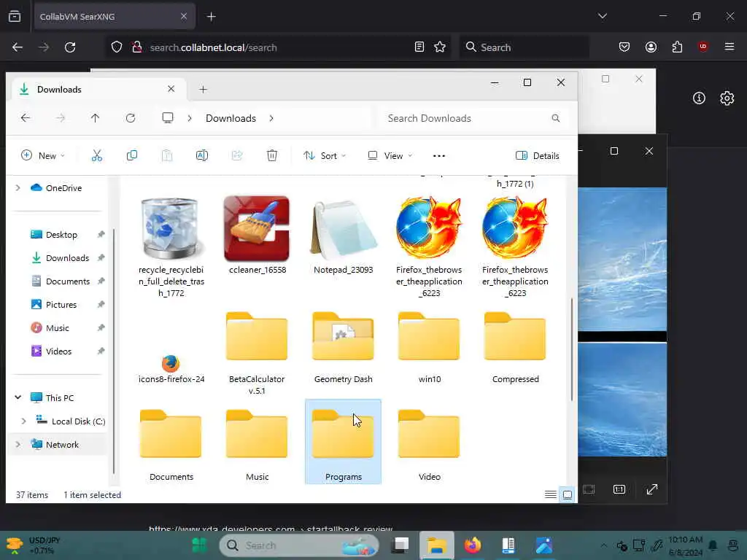Collapse the This PC tree node
Screen dimensions: 747x560
18,397
